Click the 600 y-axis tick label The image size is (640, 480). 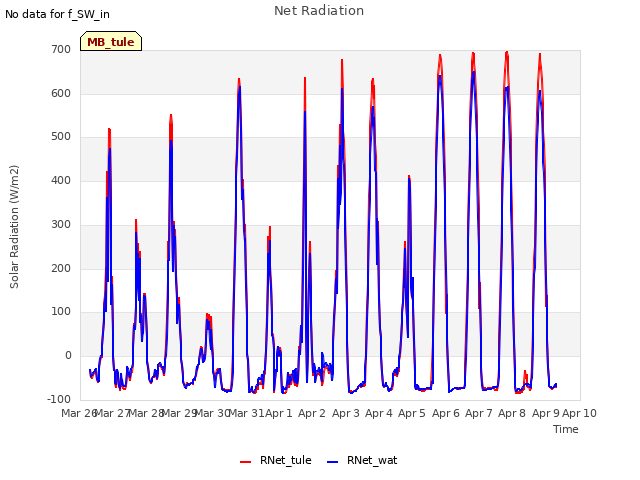(61, 93)
